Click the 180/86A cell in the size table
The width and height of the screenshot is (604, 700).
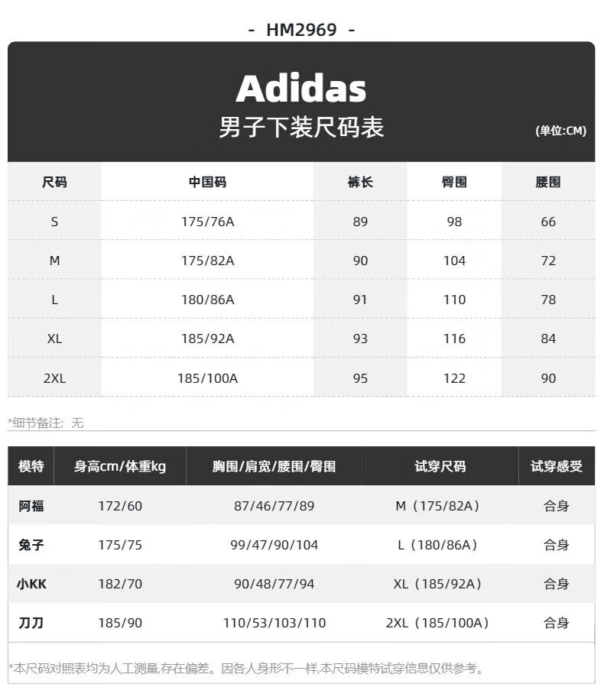pyautogui.click(x=207, y=300)
